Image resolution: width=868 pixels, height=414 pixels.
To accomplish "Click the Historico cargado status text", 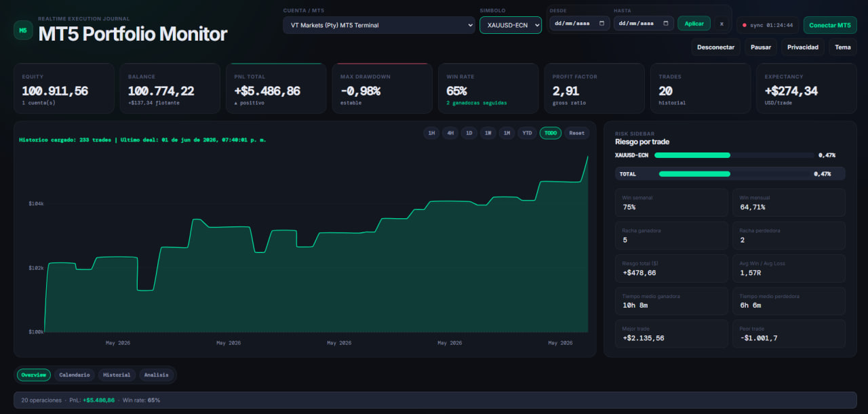I will point(142,140).
